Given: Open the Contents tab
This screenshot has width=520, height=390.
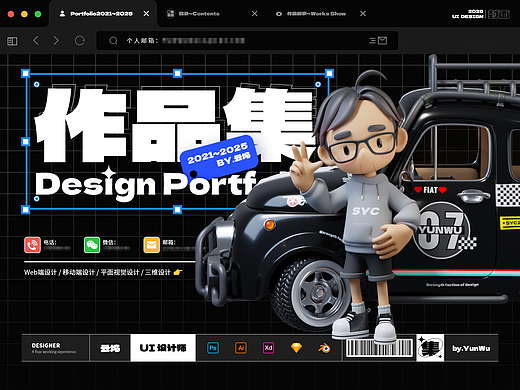Looking at the screenshot, I should (199, 14).
